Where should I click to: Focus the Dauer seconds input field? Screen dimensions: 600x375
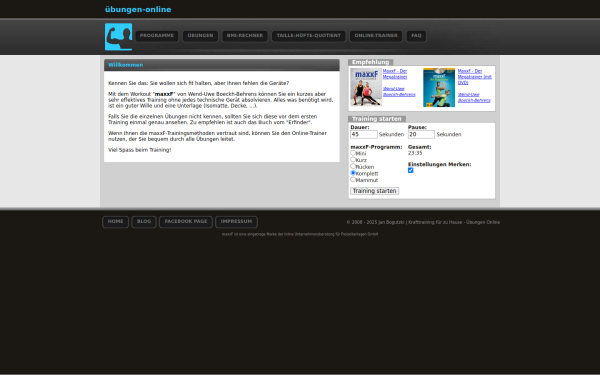(x=364, y=134)
